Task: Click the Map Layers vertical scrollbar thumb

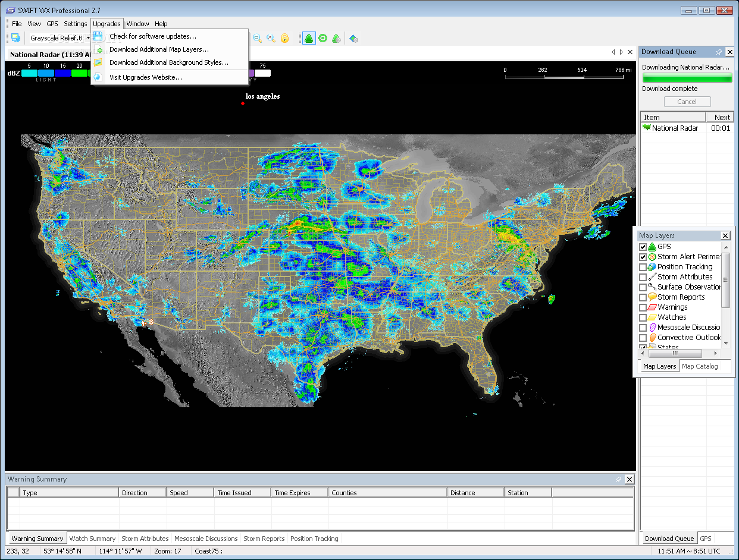Action: tap(725, 280)
